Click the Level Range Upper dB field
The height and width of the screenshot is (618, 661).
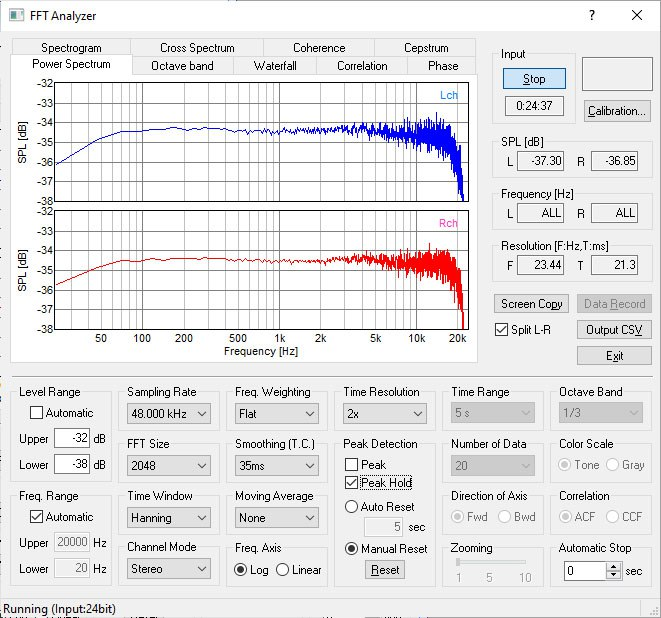(72, 438)
